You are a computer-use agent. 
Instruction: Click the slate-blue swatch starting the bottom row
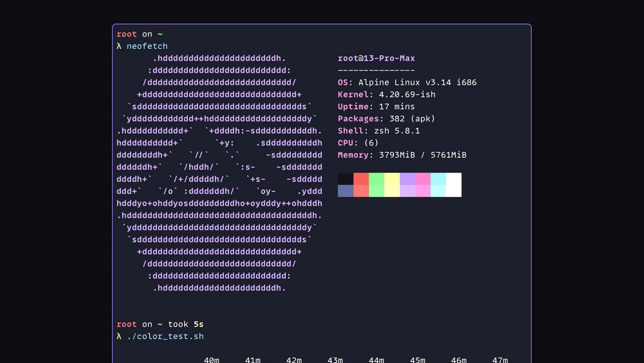coord(345,191)
